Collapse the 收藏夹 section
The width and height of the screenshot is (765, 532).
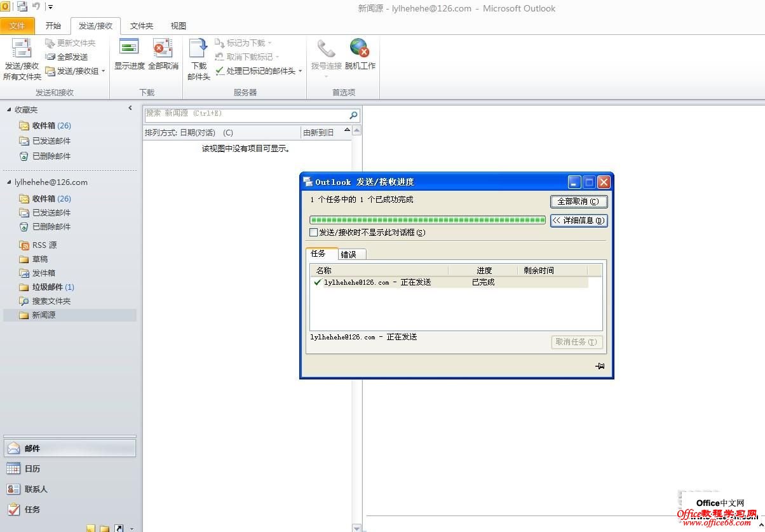[8, 109]
